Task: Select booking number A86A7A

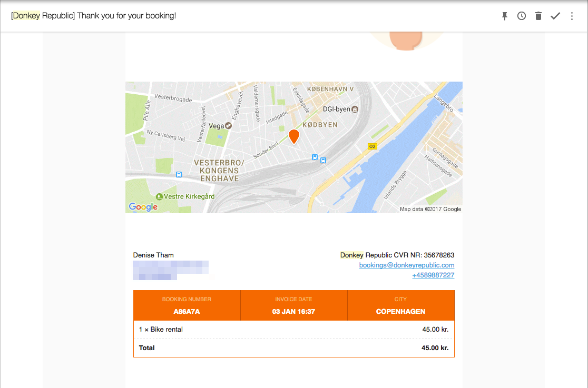Action: point(187,312)
